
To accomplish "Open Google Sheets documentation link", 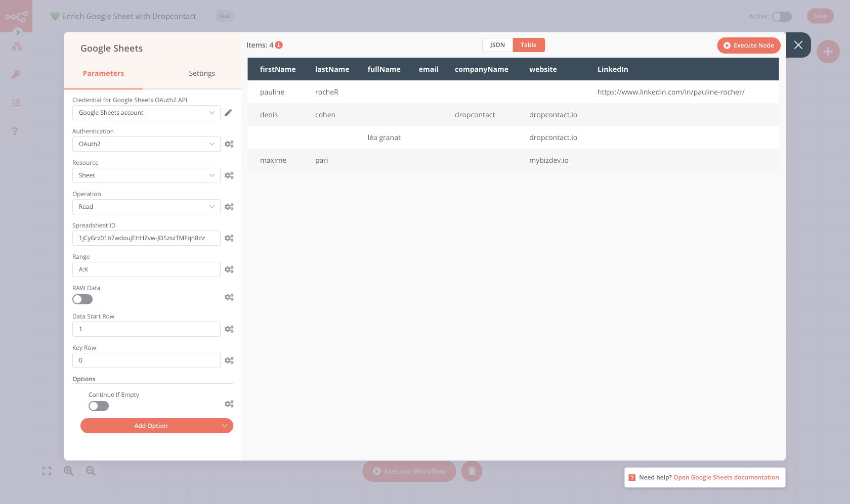I will pyautogui.click(x=726, y=477).
